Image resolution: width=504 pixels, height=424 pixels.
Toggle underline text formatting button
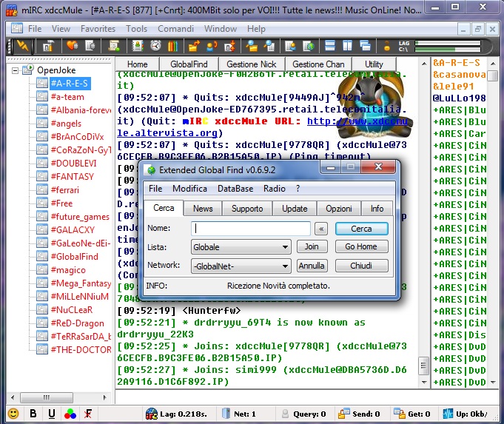coord(51,414)
